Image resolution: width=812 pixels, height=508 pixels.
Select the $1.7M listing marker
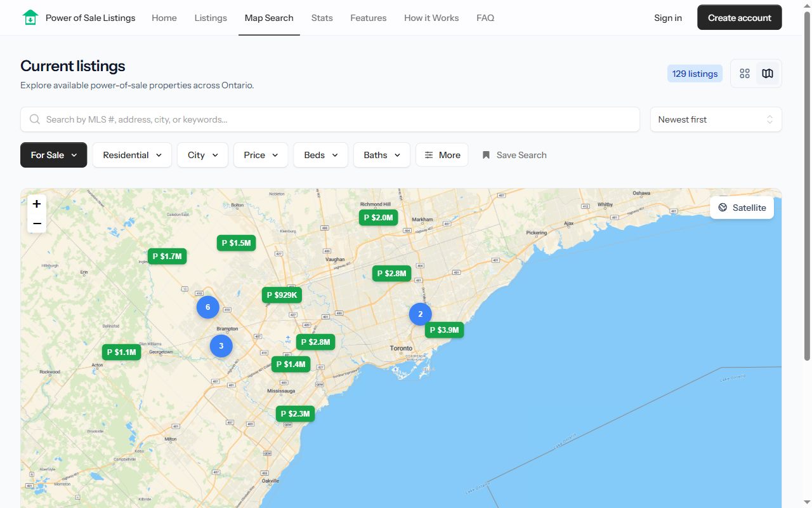click(x=167, y=257)
